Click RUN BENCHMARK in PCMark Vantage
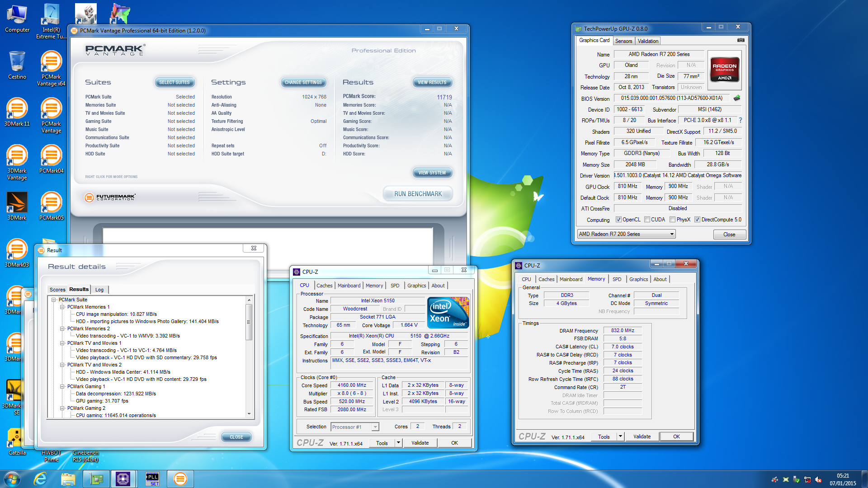The width and height of the screenshot is (868, 488). tap(418, 194)
